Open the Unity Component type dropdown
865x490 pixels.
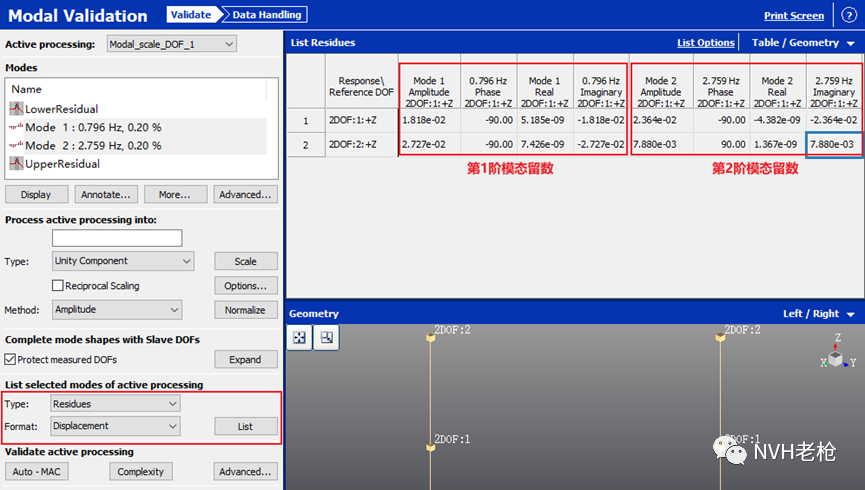coord(123,261)
